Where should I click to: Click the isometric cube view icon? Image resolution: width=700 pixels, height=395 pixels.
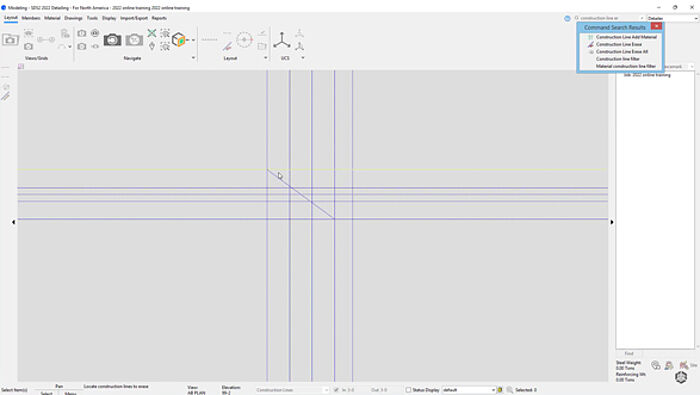pyautogui.click(x=179, y=40)
